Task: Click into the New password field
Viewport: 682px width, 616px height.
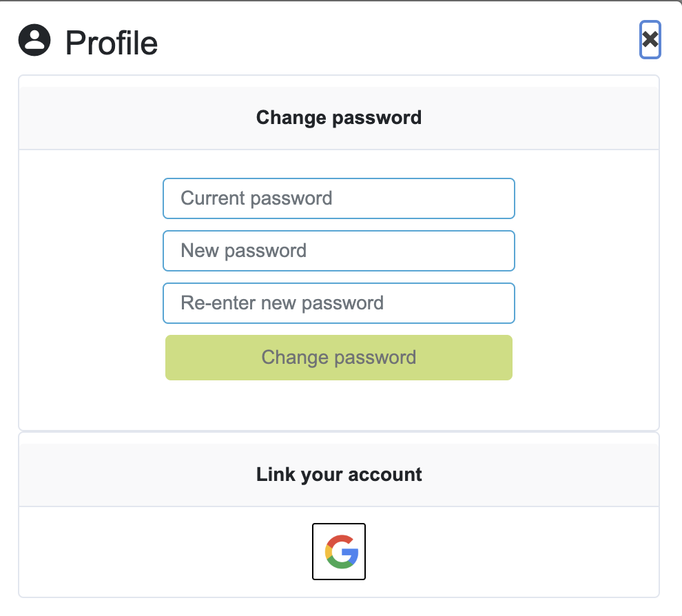Action: [339, 251]
